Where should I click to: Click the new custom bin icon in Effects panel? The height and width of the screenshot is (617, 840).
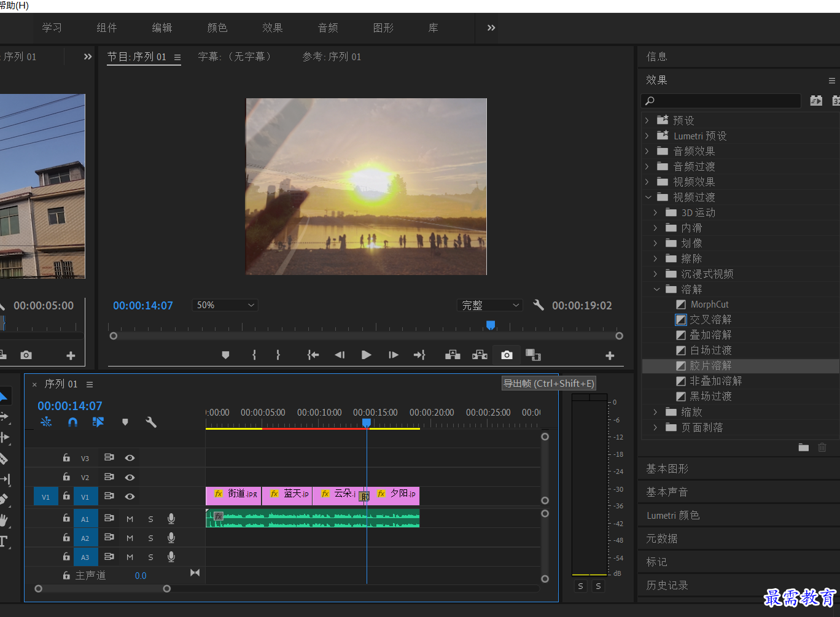point(804,448)
